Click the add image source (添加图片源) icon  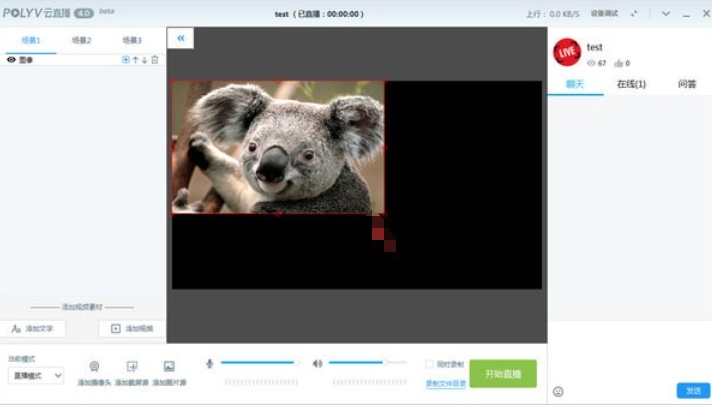(x=169, y=367)
